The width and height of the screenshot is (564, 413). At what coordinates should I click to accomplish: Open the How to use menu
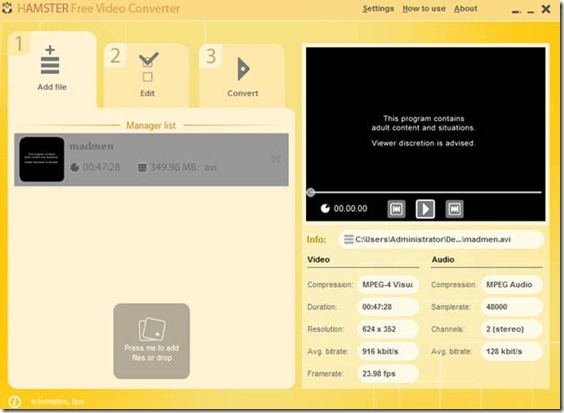coord(424,9)
